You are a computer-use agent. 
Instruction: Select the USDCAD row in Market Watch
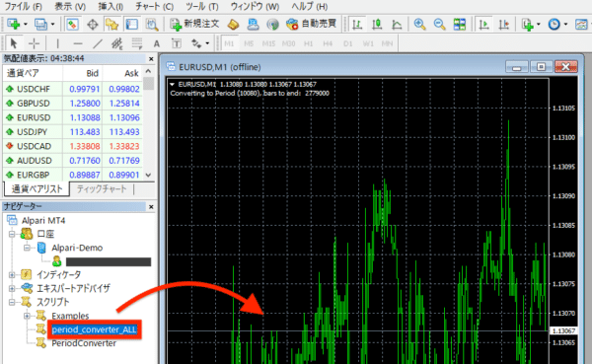pos(72,146)
